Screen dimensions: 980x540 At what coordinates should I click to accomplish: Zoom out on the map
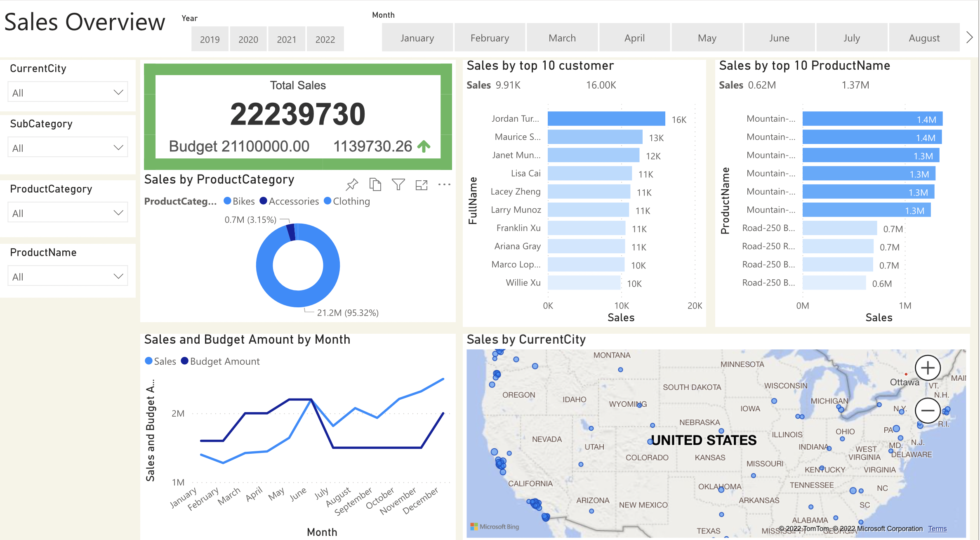click(928, 410)
